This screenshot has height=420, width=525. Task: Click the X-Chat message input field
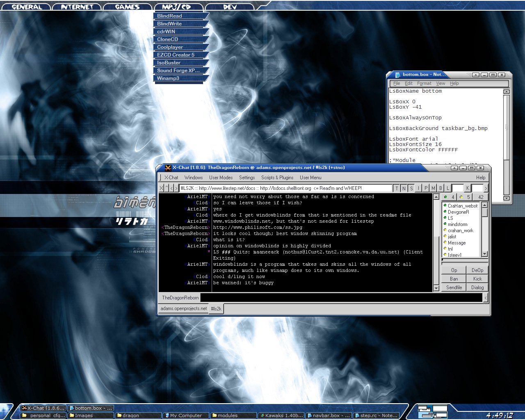[340, 298]
